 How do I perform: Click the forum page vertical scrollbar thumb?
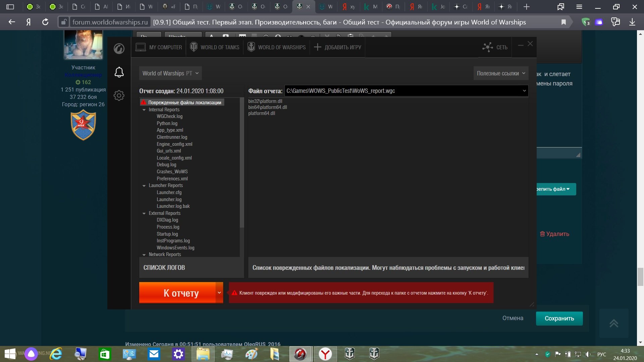coord(641,277)
